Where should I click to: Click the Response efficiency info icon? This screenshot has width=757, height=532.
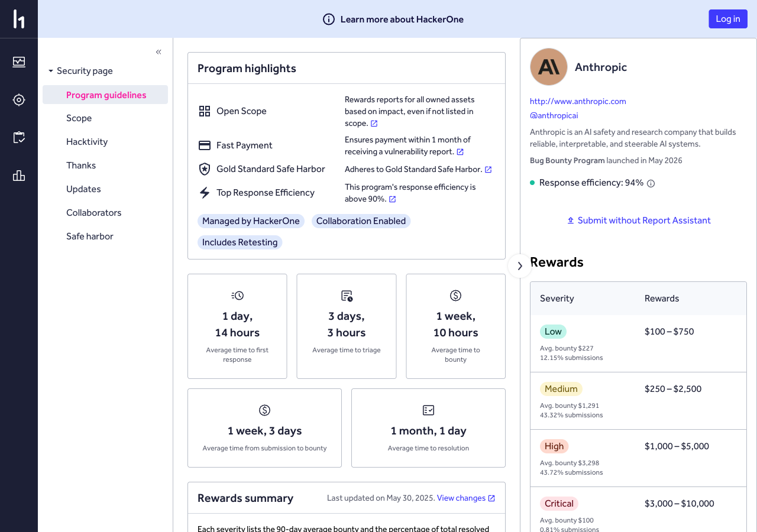click(651, 184)
